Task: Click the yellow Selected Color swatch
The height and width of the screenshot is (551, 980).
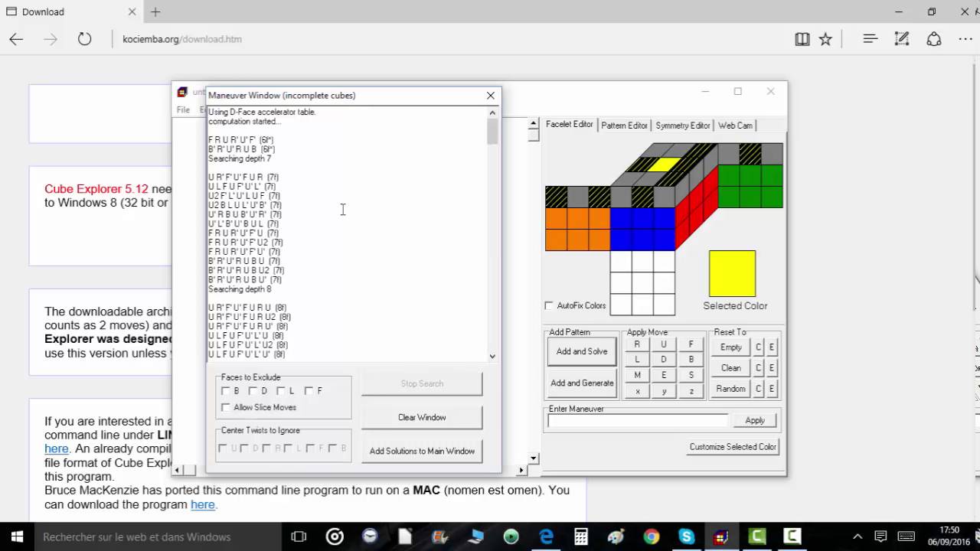Action: pyautogui.click(x=732, y=273)
